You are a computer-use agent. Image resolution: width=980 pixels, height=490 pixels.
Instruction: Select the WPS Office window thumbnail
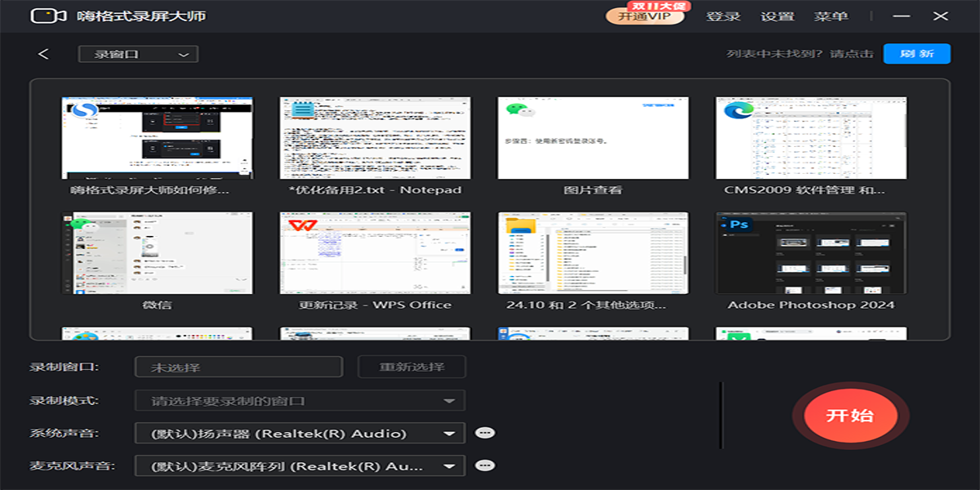tap(375, 253)
